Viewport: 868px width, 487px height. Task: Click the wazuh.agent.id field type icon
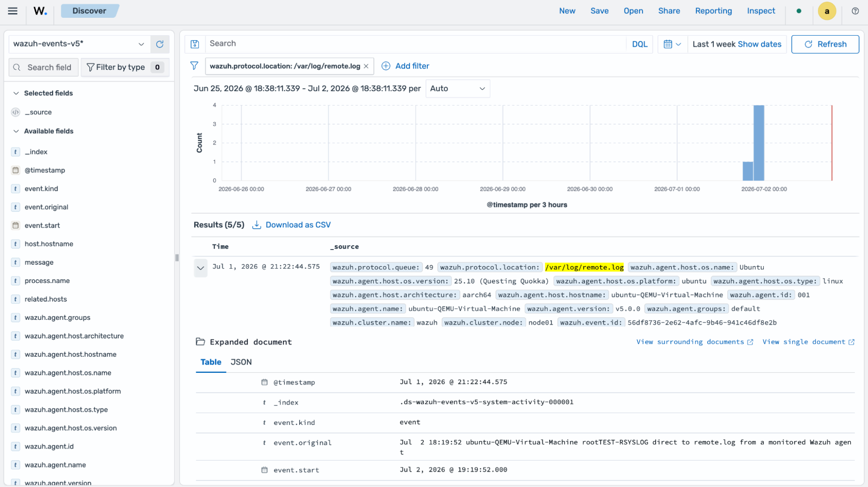pyautogui.click(x=16, y=446)
